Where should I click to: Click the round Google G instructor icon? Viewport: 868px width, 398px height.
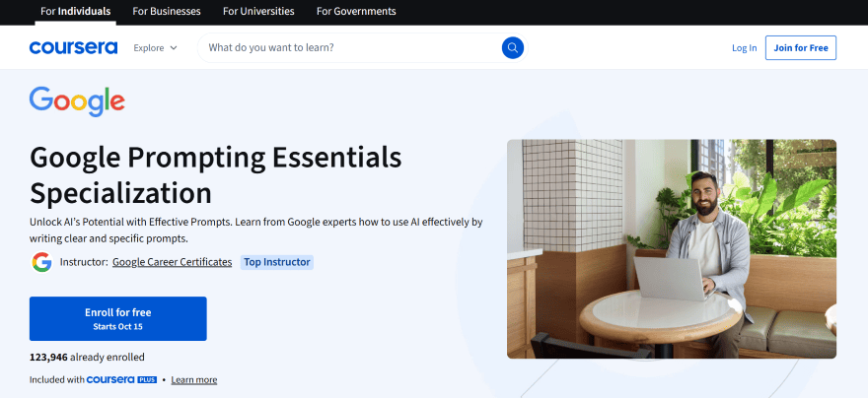pos(41,262)
